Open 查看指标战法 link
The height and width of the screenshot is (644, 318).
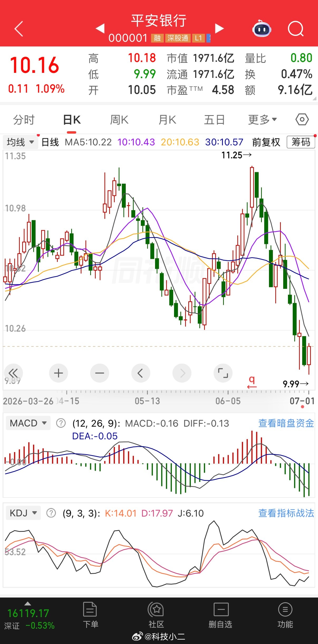click(x=286, y=513)
